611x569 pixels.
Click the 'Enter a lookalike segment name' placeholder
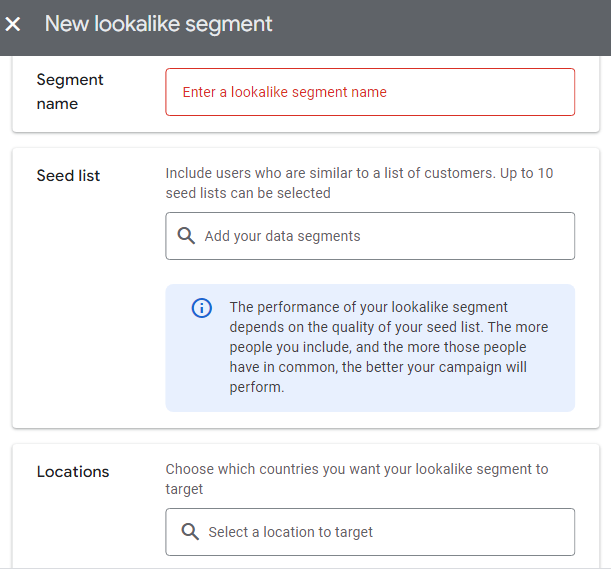pyautogui.click(x=284, y=92)
